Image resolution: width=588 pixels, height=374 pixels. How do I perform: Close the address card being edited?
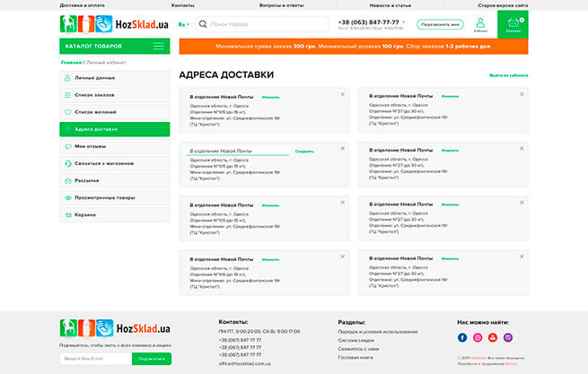[x=342, y=148]
